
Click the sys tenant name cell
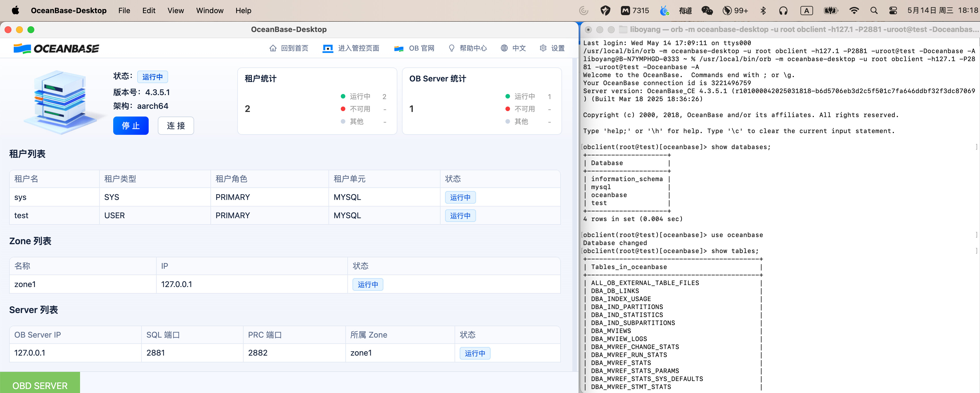[54, 197]
